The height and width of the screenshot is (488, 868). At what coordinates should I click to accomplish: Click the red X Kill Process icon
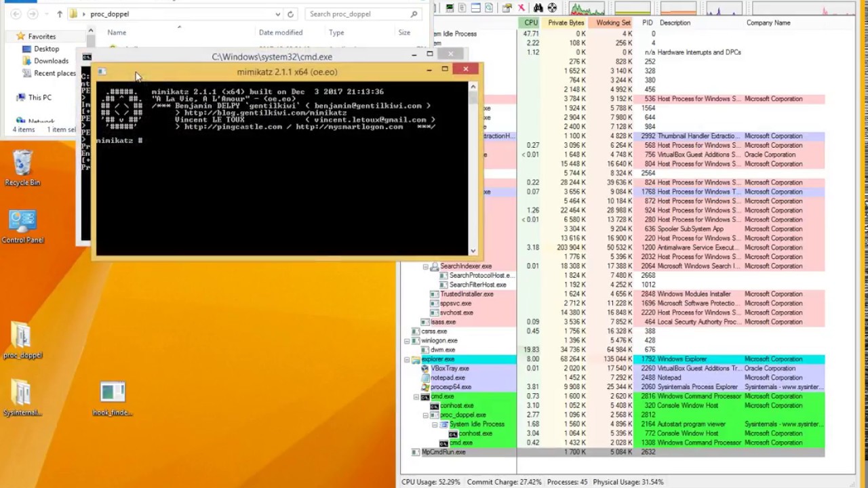pos(521,8)
